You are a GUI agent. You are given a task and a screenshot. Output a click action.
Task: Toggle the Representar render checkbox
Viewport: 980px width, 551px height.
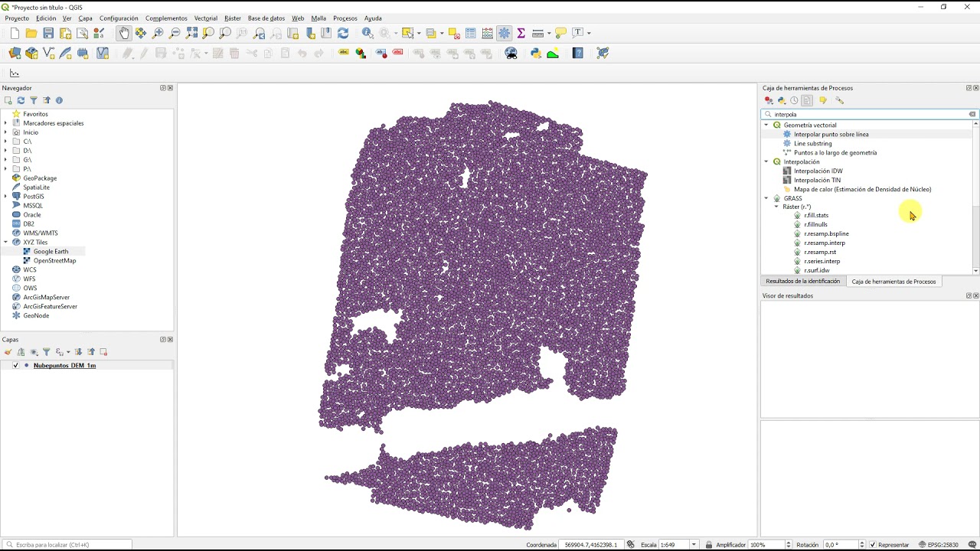point(873,545)
